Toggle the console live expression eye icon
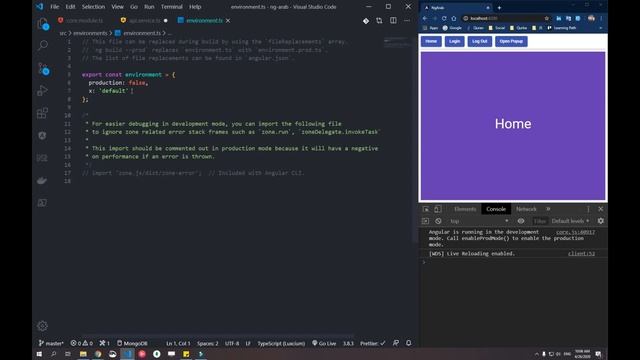Screen dimensions: 640x360 pyautogui.click(x=521, y=221)
